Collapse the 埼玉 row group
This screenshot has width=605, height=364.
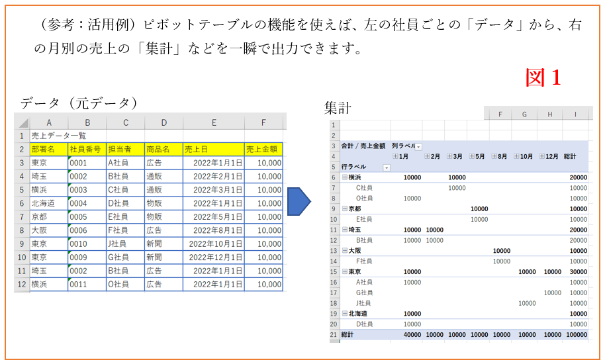[344, 230]
